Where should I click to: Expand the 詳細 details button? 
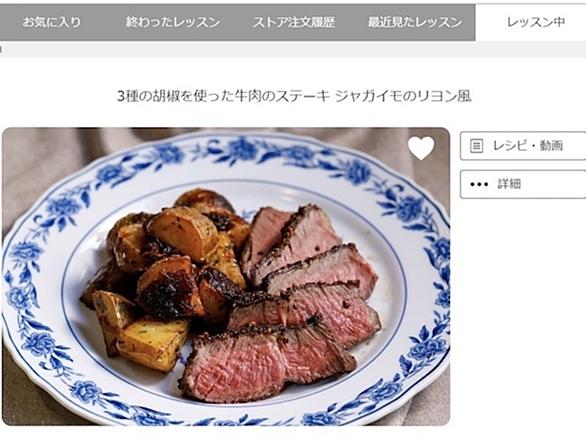pyautogui.click(x=523, y=184)
